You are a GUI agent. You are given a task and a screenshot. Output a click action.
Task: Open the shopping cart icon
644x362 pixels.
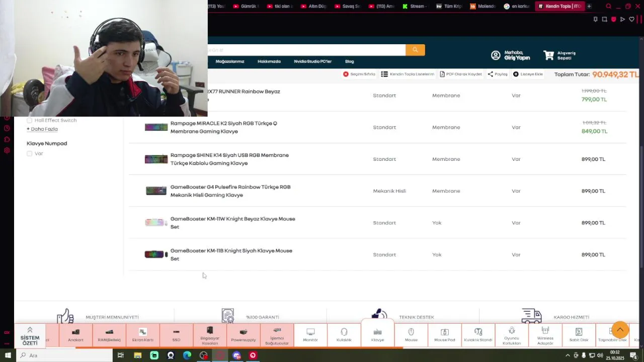(548, 55)
